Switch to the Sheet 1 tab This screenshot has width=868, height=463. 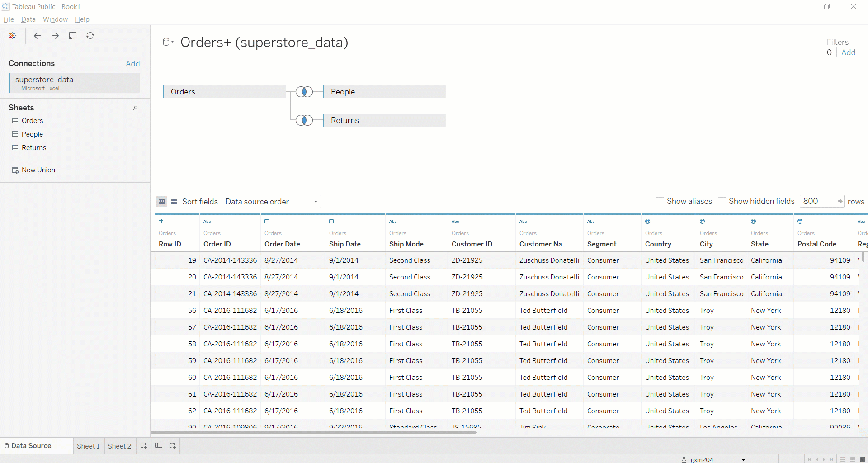88,446
